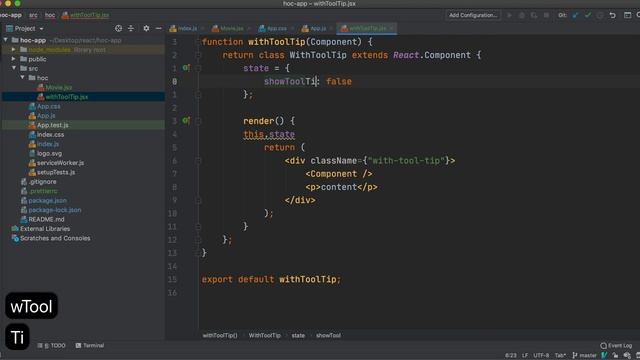This screenshot has height=360, width=640.
Task: Collapse the src folder arrow
Action: coord(14,68)
